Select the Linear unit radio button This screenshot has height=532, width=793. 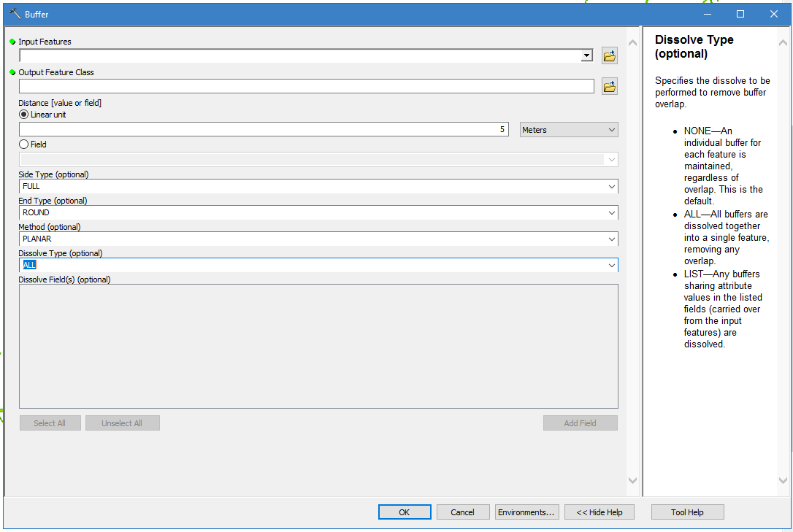24,115
